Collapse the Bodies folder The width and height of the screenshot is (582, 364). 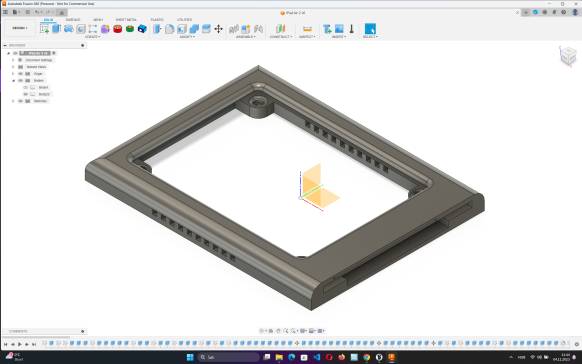tap(13, 81)
